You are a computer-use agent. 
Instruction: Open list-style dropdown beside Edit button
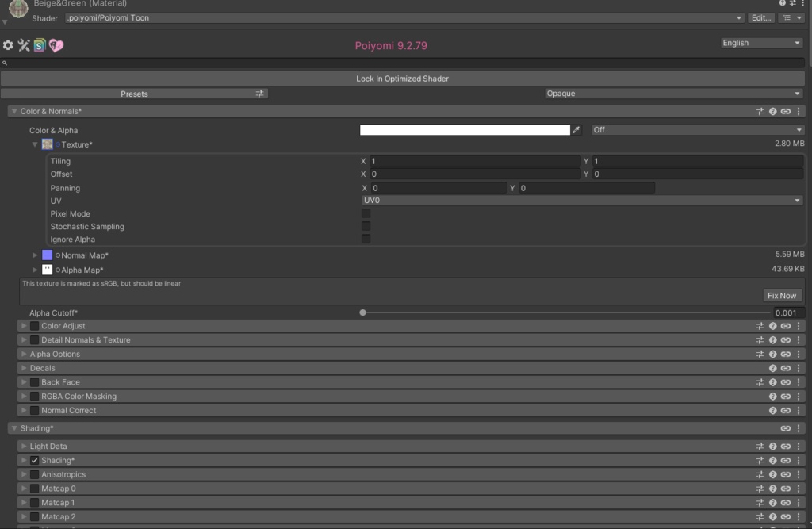[x=792, y=17]
